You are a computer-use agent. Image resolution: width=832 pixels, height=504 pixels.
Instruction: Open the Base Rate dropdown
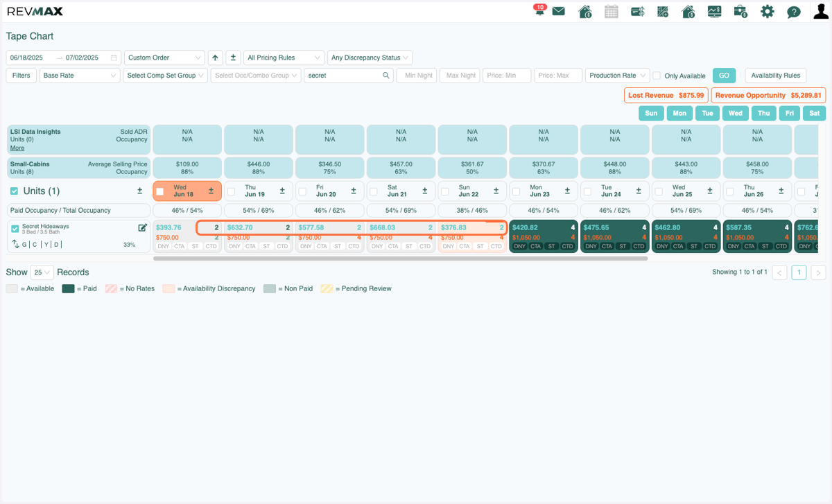tap(80, 76)
